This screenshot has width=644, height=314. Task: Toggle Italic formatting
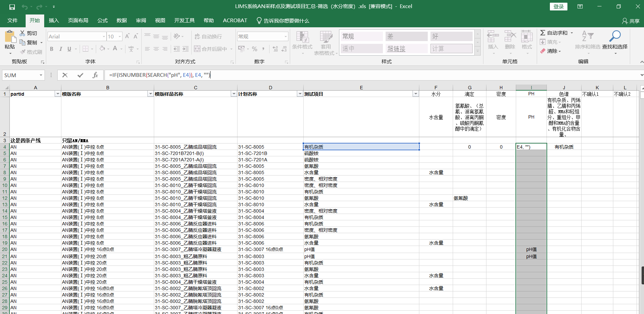click(61, 49)
